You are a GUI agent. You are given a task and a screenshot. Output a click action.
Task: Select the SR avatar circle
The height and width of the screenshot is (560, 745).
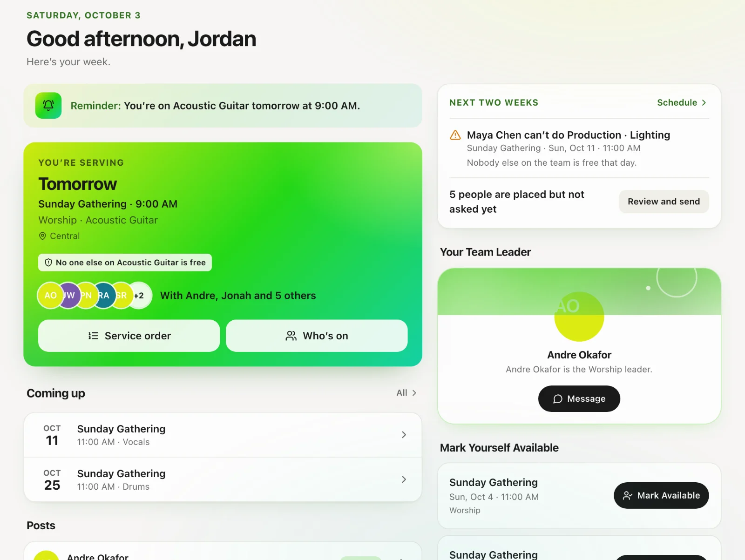[x=122, y=296]
